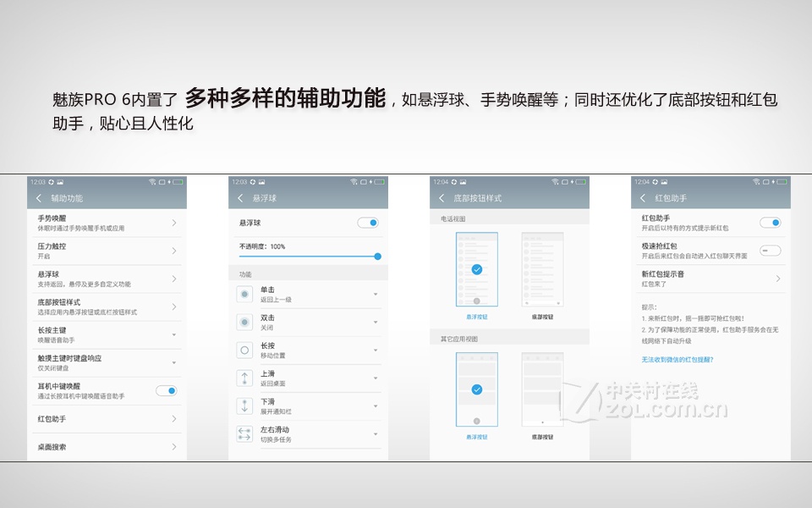Tap back arrow in 底部按钮样式 header
Viewport: 812px width, 508px height.
click(x=441, y=198)
